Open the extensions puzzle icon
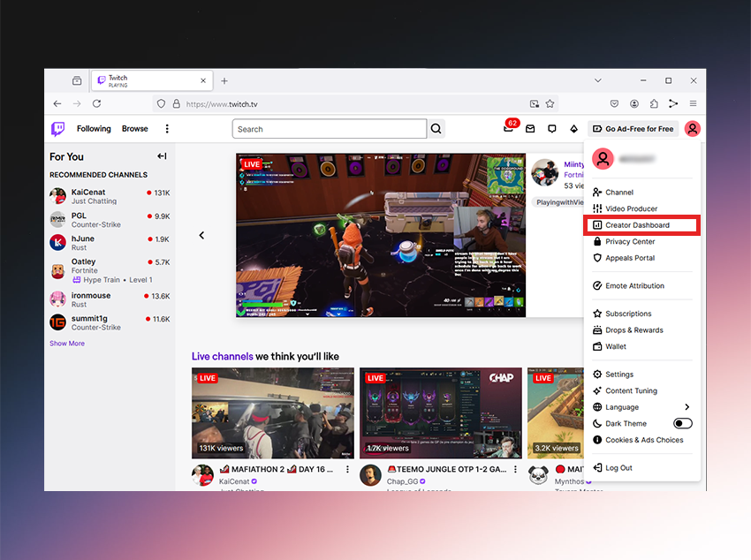The height and width of the screenshot is (560, 751). click(x=654, y=103)
